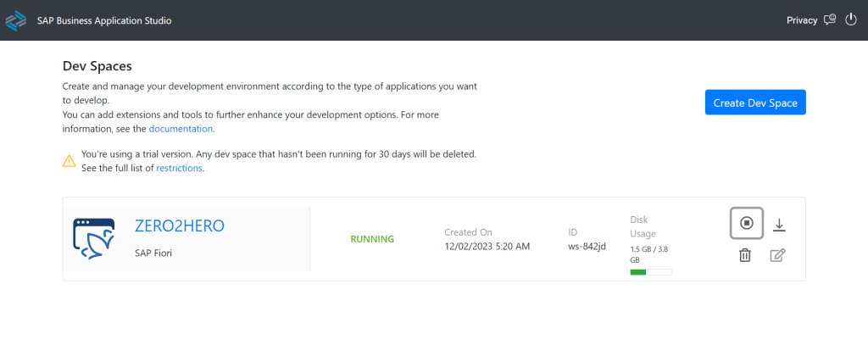868x345 pixels.
Task: Click the SAP Business Application Studio title
Action: click(x=104, y=20)
